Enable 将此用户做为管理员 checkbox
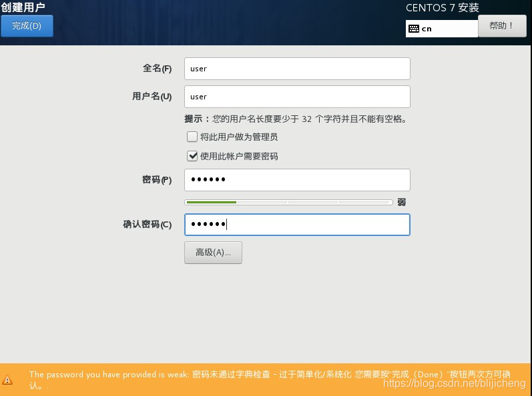 pyautogui.click(x=192, y=137)
